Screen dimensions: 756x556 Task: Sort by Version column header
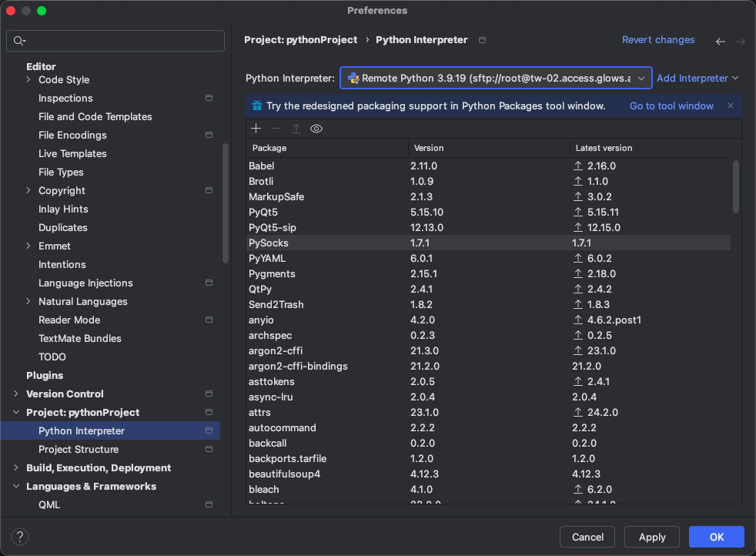pos(489,148)
